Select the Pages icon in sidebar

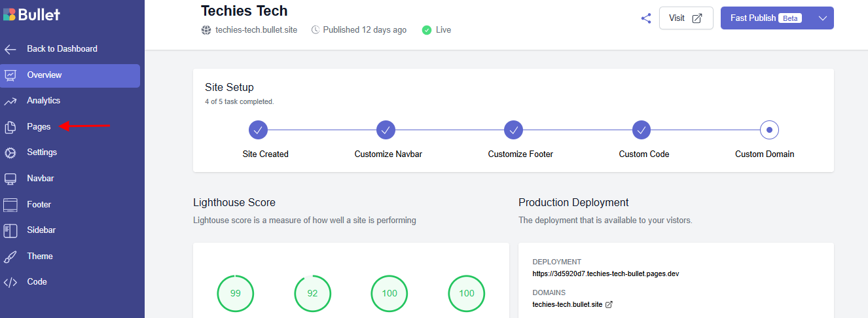click(x=10, y=127)
